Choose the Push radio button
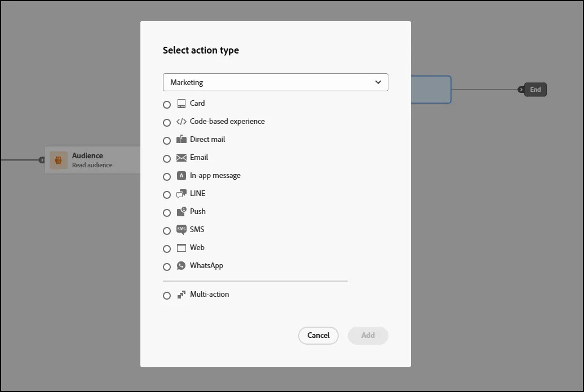Viewport: 584px width, 392px height. coord(167,212)
